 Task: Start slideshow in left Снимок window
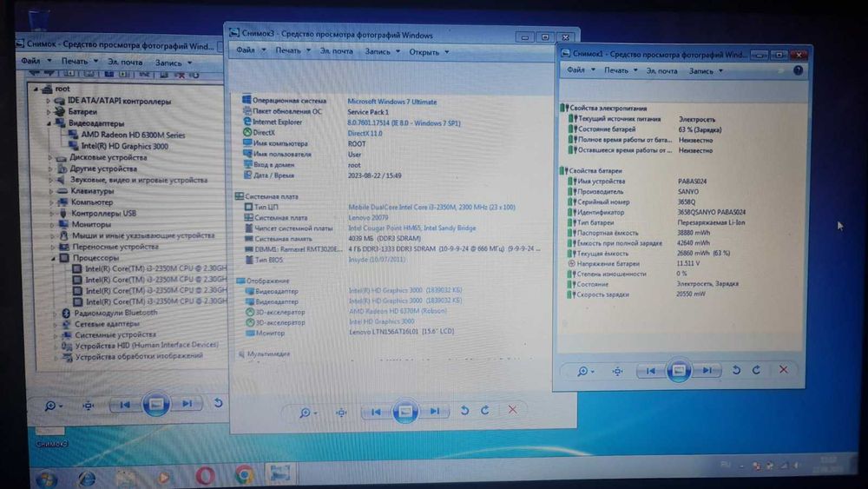[x=156, y=404]
